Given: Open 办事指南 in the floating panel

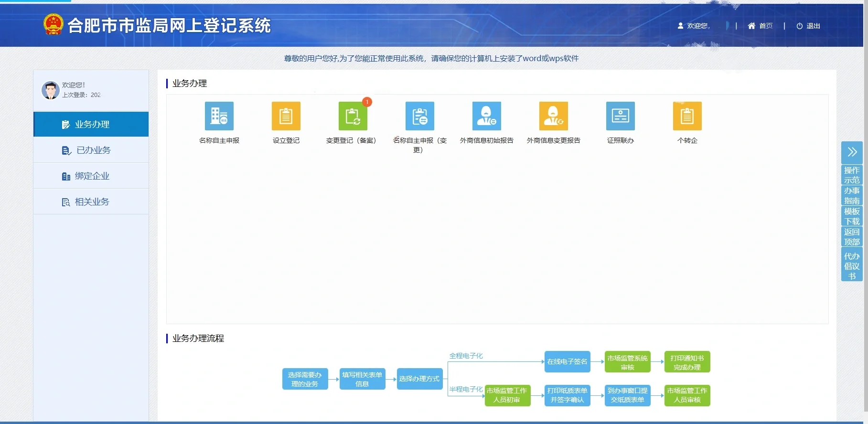Looking at the screenshot, I should (x=852, y=196).
